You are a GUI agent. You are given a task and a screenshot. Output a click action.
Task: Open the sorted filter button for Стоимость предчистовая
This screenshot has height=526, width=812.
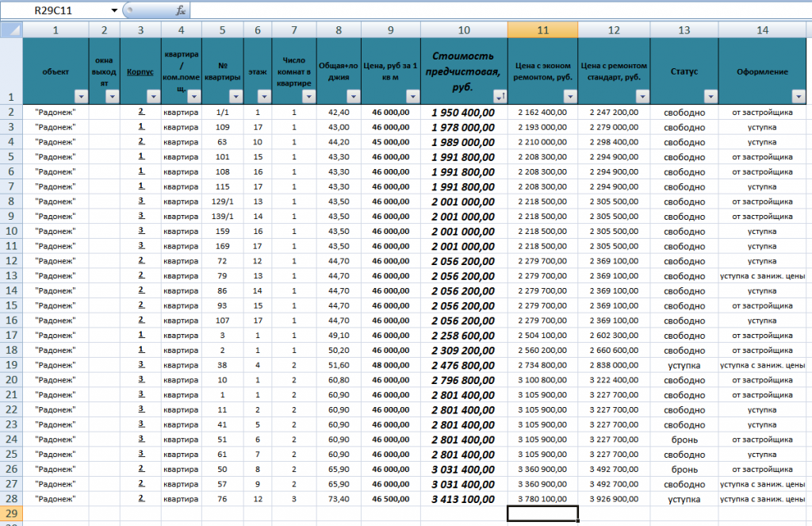point(500,96)
